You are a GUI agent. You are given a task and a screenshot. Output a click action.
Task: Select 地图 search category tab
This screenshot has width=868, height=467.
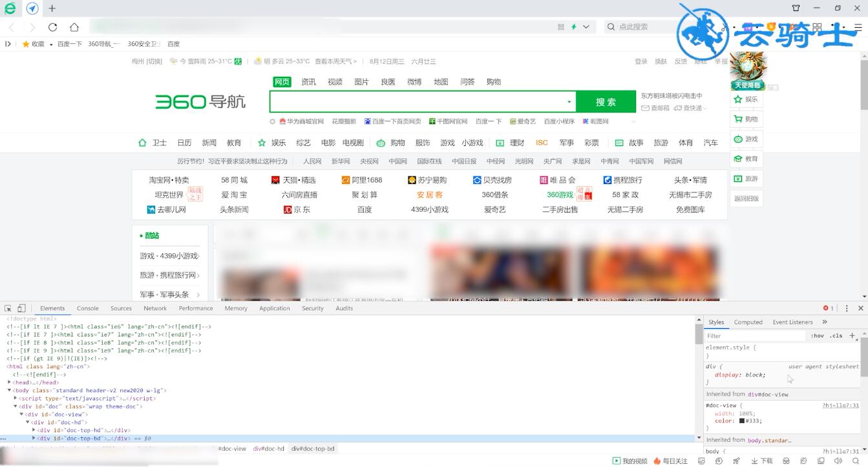(x=441, y=81)
